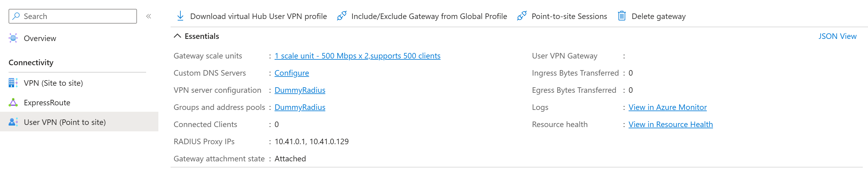
Task: Click the VPN (Site to site) icon
Action: (x=13, y=83)
